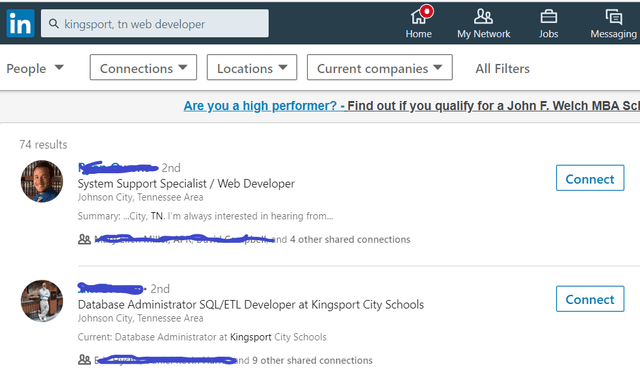Open the Locations filter dropdown

(x=252, y=68)
